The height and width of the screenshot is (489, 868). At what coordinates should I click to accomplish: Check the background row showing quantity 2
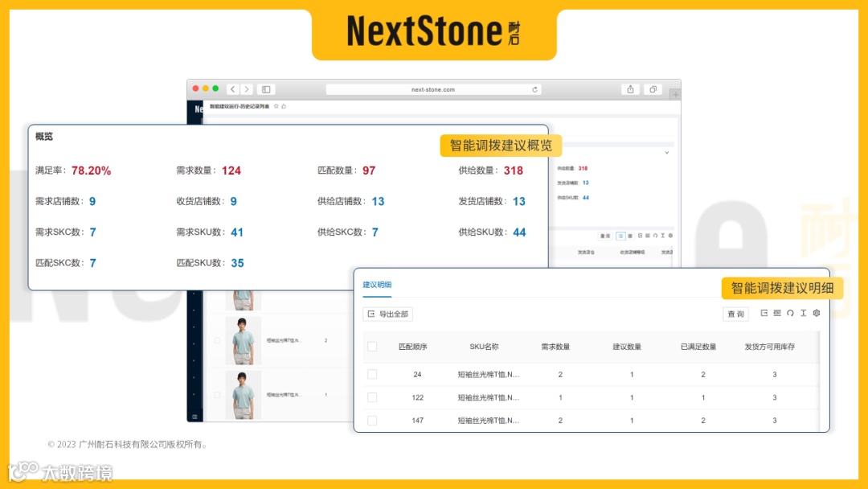pos(217,340)
